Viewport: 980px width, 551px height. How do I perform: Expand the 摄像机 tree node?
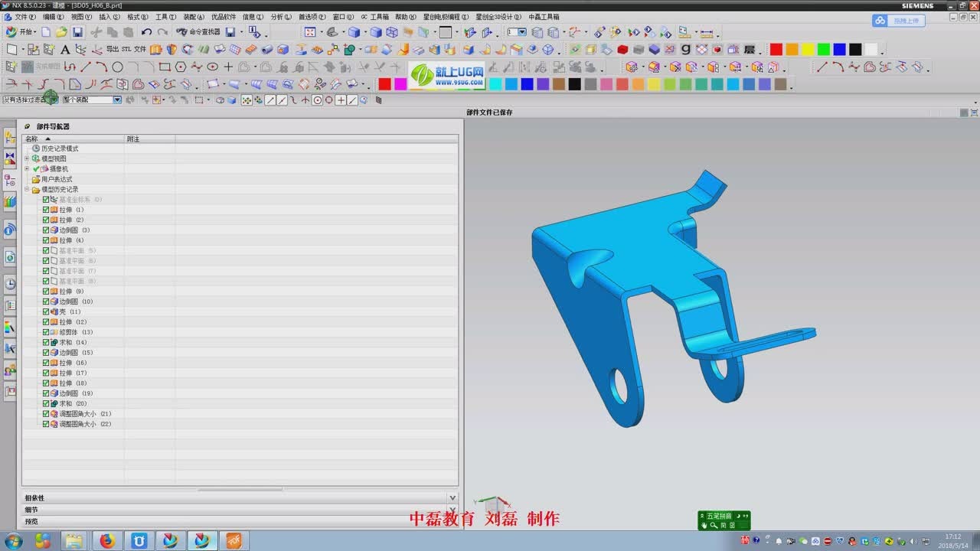click(27, 168)
